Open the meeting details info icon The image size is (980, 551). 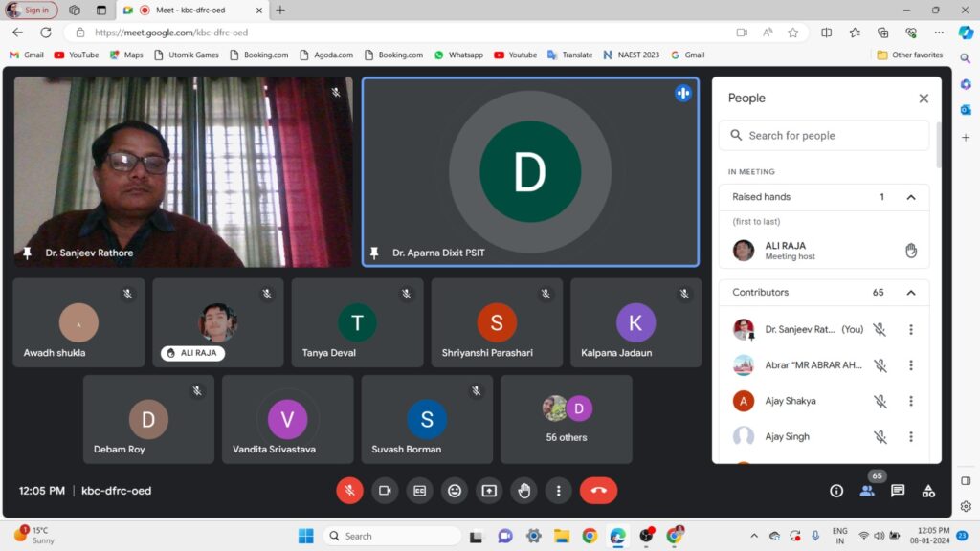836,491
